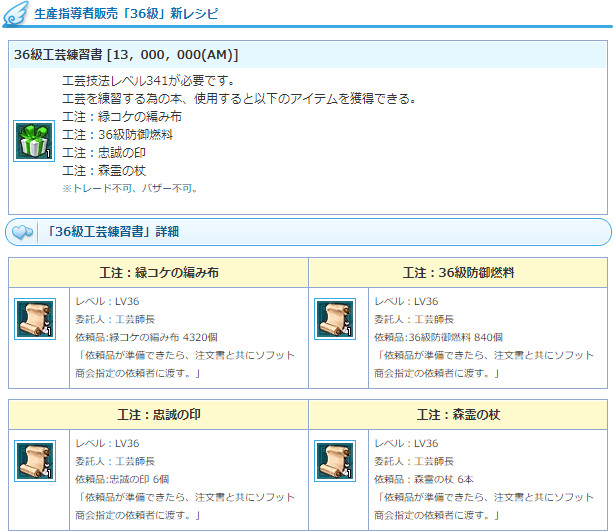The image size is (614, 532).
Task: Click the title 36級工芸練習書 [13,000,000(AM)]
Action: click(x=126, y=54)
